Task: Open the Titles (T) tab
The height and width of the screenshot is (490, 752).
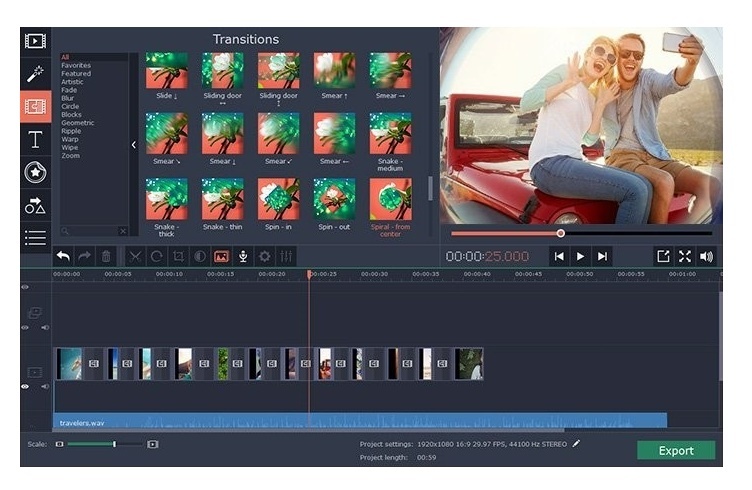Action: [x=35, y=140]
